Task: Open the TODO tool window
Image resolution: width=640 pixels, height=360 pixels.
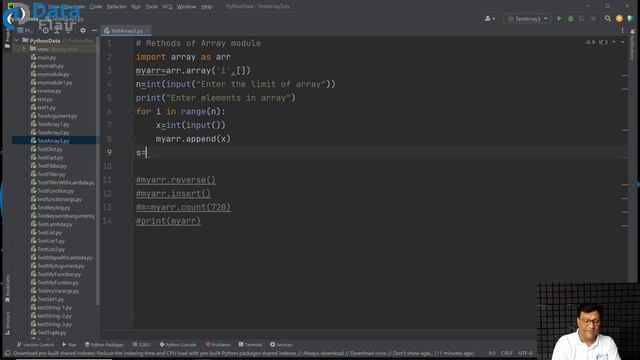Action: pyautogui.click(x=142, y=345)
